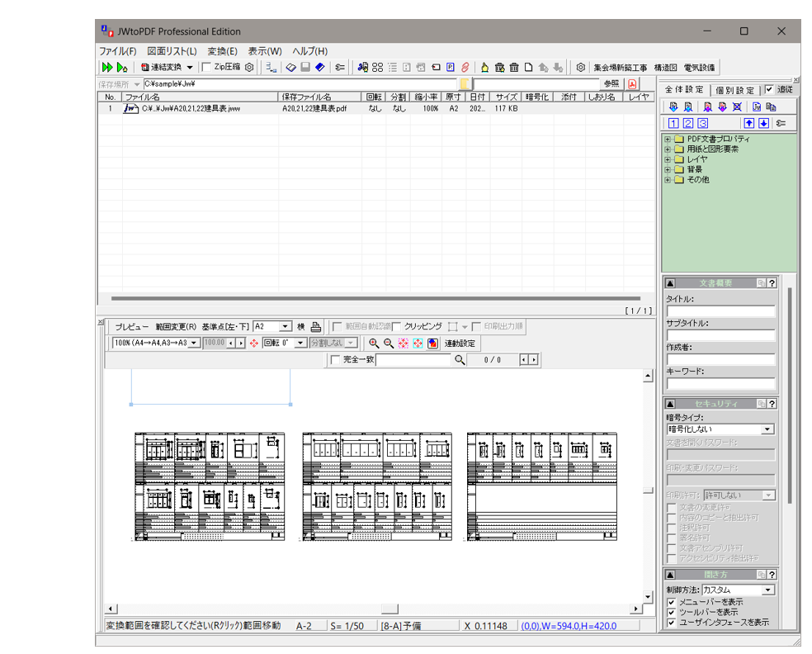The image size is (812, 654).
Task: Click the numbered 2 preset icon
Action: [x=688, y=123]
